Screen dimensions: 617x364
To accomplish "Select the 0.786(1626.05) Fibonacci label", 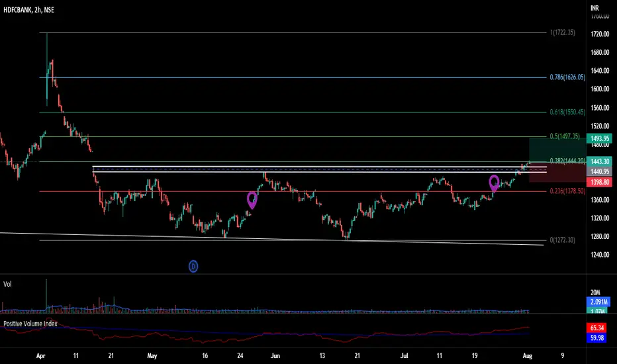I will [567, 77].
